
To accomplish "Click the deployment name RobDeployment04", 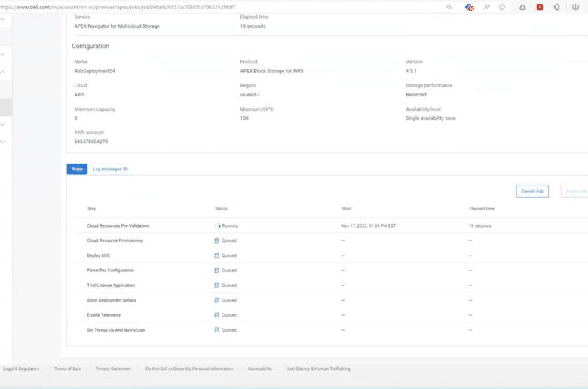I will pyautogui.click(x=94, y=72).
